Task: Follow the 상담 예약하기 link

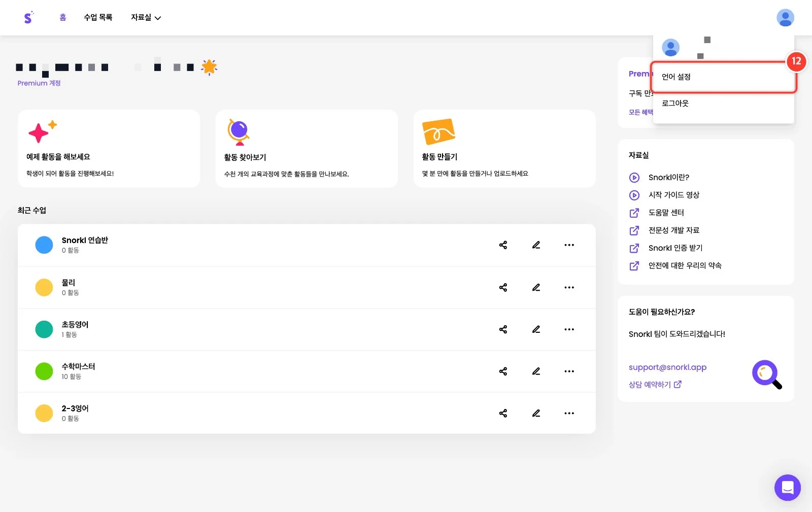Action: [x=655, y=385]
